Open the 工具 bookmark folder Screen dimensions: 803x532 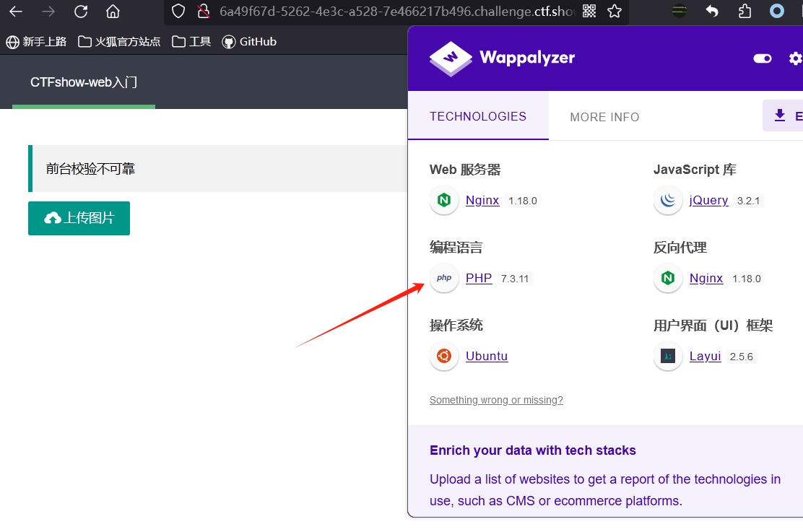point(191,41)
